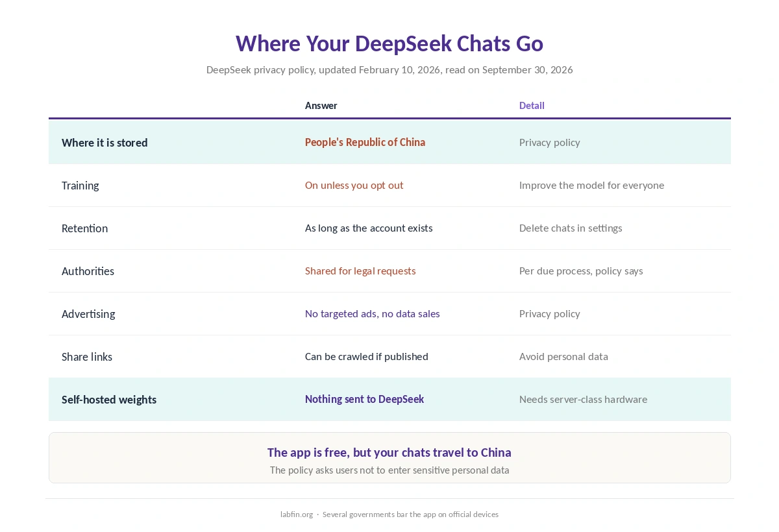Select the 'Retention' row label
Image resolution: width=779 pixels, height=532 pixels.
(84, 228)
